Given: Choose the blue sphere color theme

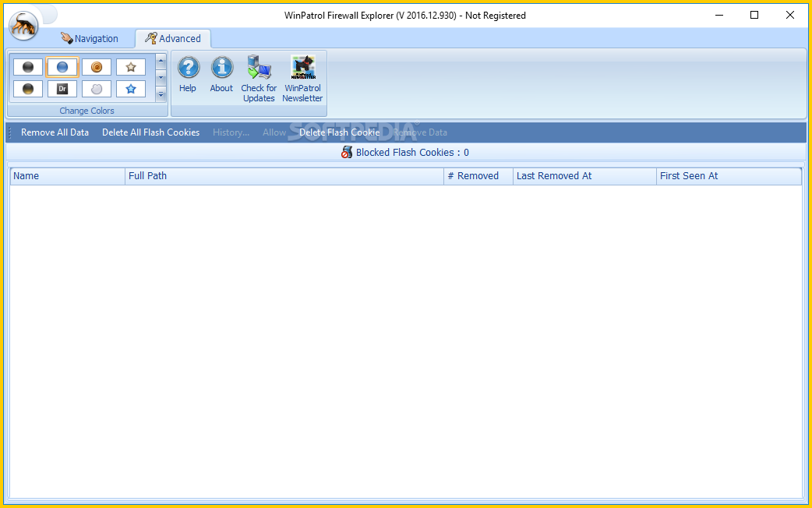Looking at the screenshot, I should tap(62, 67).
